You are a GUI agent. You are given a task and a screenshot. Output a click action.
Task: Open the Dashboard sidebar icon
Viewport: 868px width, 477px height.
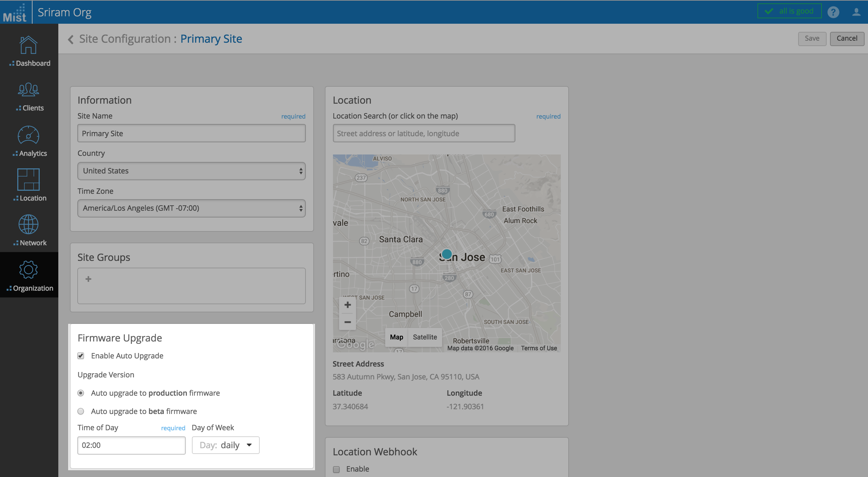28,45
